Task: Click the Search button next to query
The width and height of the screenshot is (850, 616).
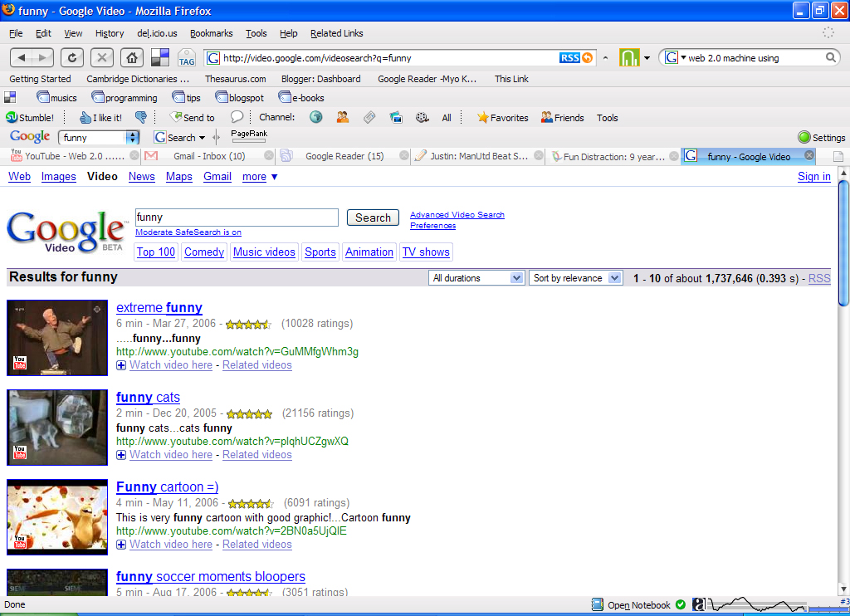Action: 373,218
